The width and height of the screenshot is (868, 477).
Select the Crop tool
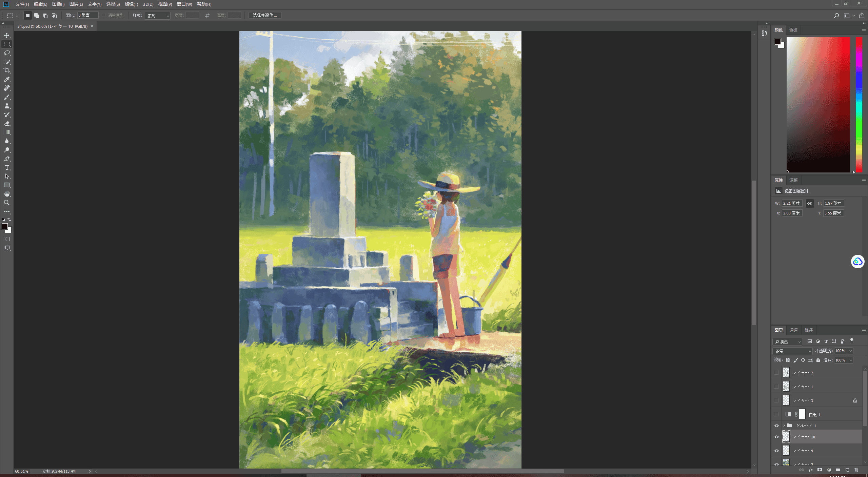(x=7, y=70)
